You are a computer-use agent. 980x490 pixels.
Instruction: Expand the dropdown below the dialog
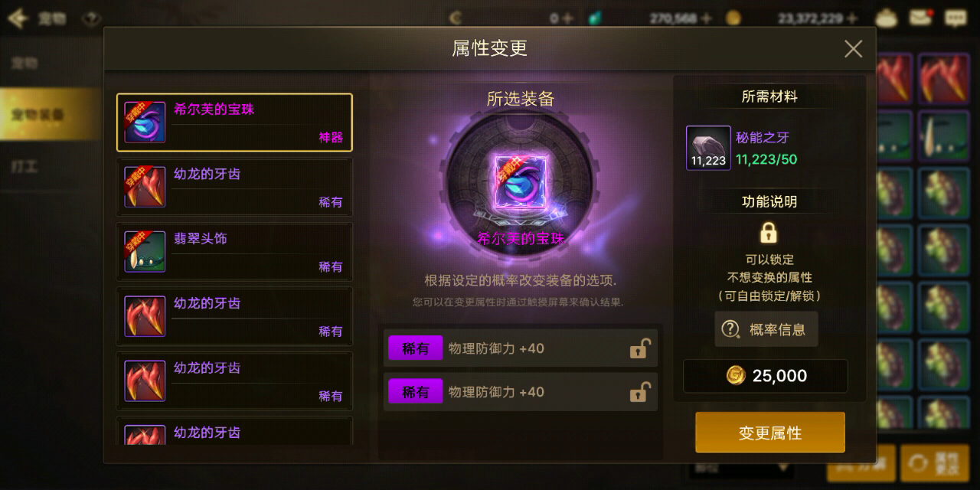tap(742, 466)
